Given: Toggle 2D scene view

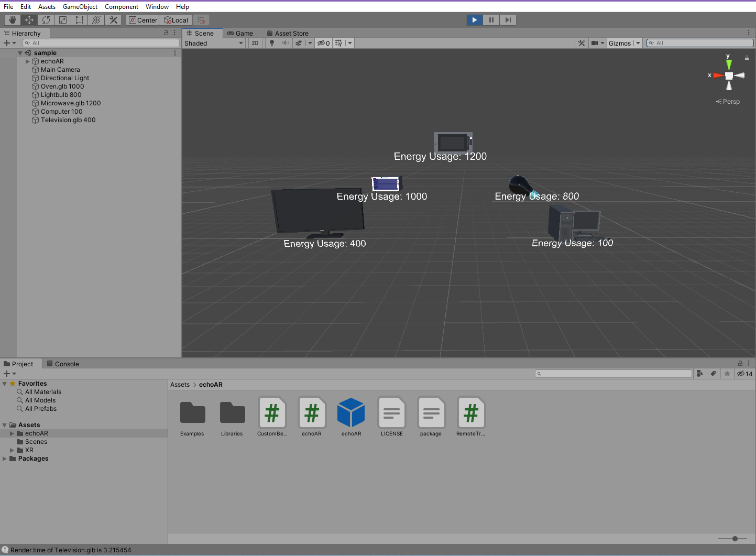Looking at the screenshot, I should [x=255, y=43].
